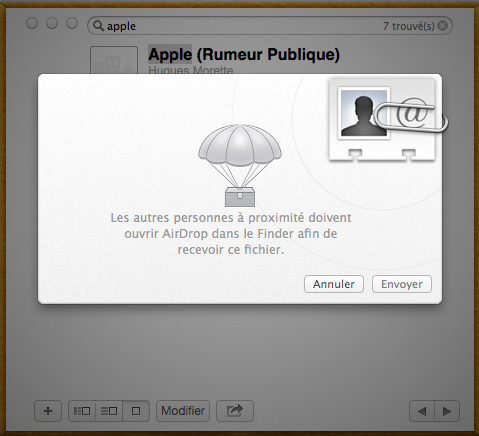Click the AirDrop parachute icon

[x=240, y=166]
